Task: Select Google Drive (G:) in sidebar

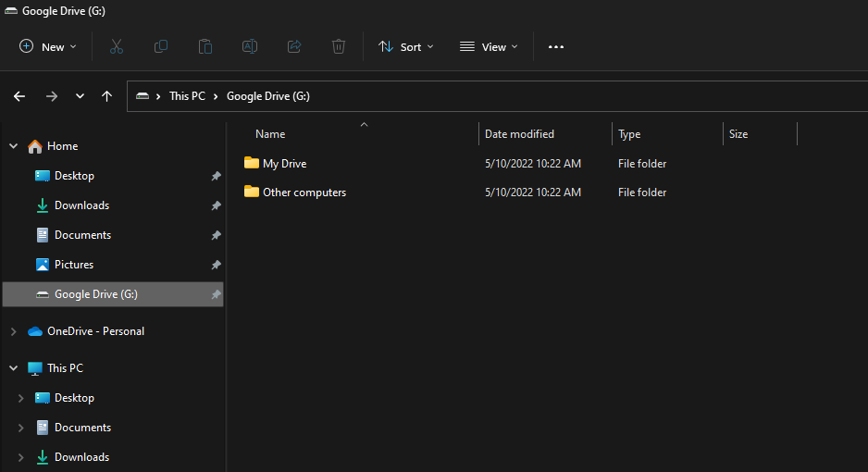Action: click(x=113, y=294)
